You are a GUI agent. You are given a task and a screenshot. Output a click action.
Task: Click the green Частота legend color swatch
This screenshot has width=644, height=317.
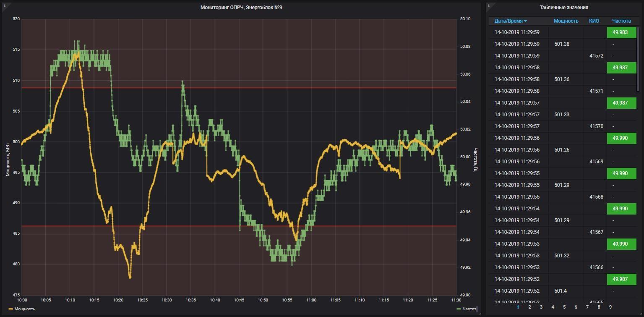(x=459, y=309)
